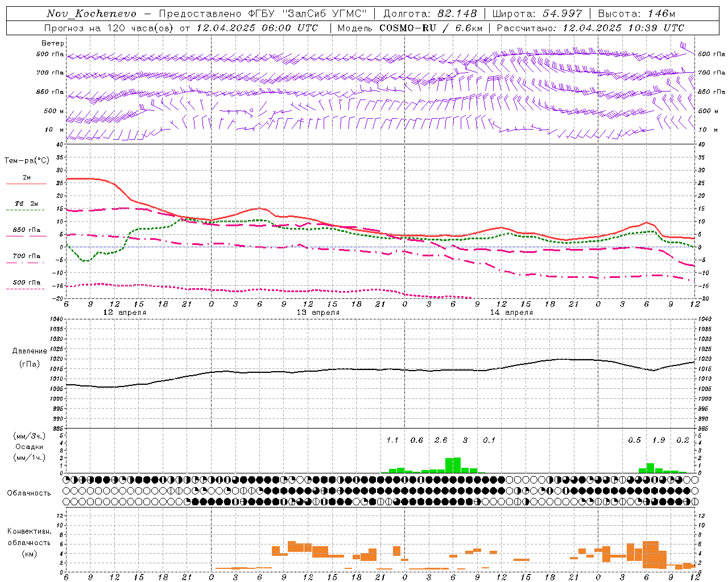Click the Давление pressure section title
728x582 pixels.
(x=30, y=351)
